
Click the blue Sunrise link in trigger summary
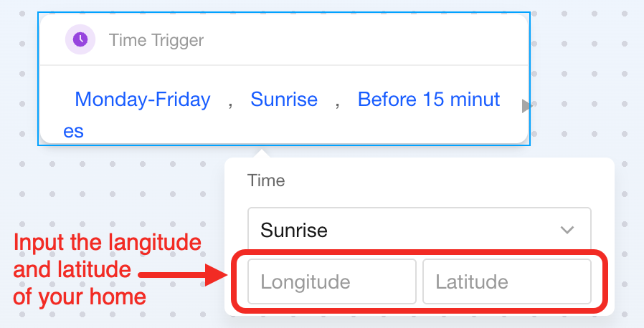click(284, 99)
